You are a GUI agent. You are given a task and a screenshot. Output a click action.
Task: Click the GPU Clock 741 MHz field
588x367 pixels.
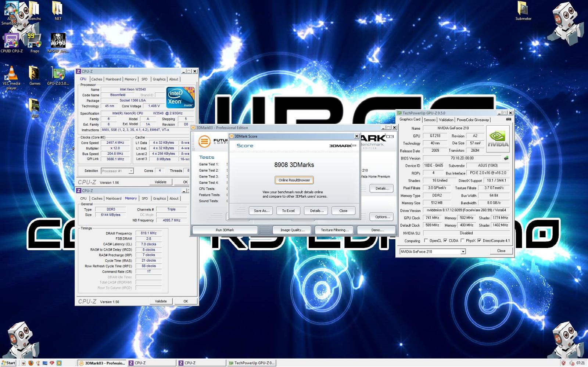pos(433,218)
